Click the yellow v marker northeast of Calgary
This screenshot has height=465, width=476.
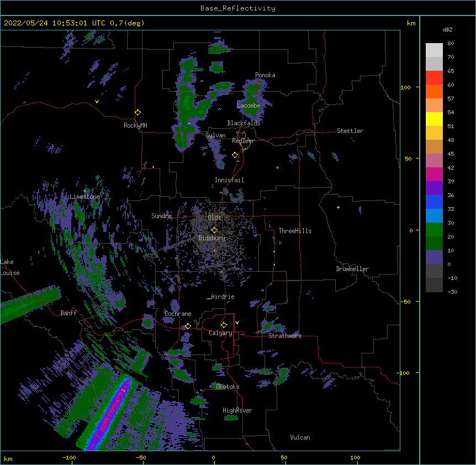pos(237,323)
